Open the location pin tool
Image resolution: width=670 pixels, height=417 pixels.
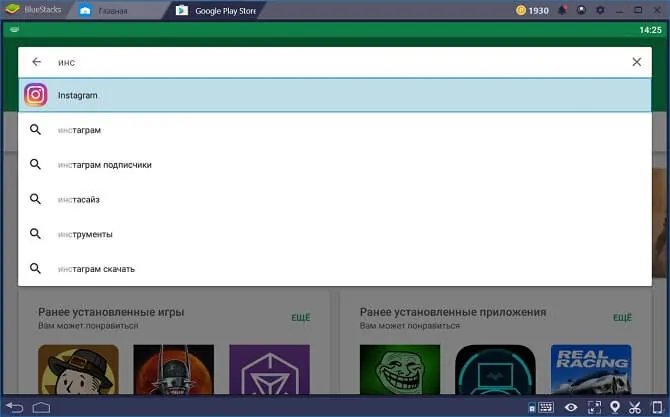[x=614, y=407]
